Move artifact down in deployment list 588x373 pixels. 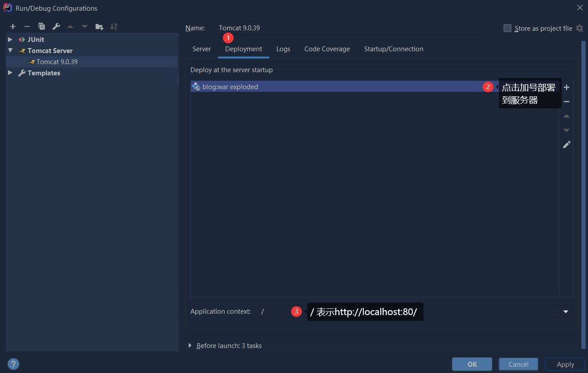click(567, 130)
